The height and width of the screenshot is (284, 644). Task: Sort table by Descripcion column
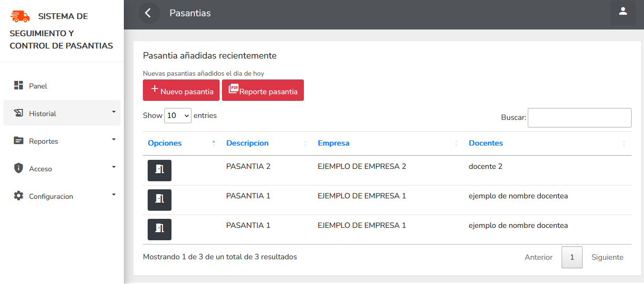pyautogui.click(x=247, y=143)
